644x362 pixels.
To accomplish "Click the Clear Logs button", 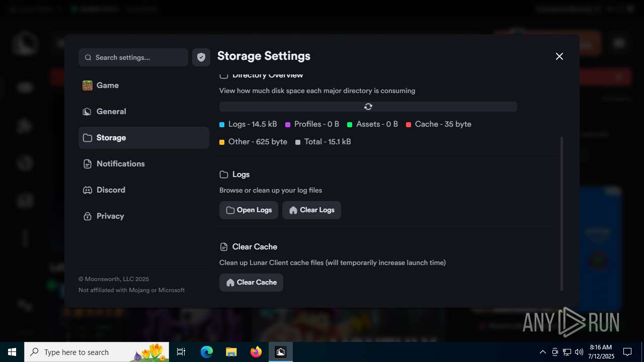I will (311, 210).
